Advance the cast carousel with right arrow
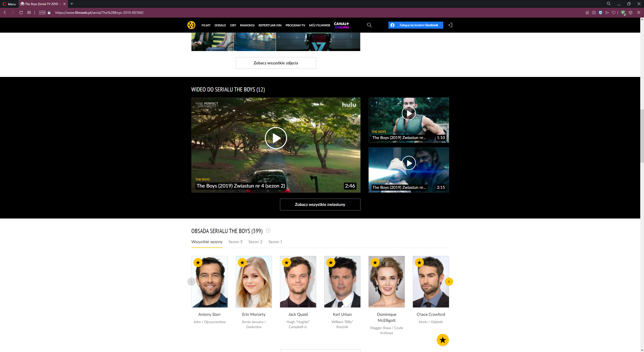This screenshot has height=352, width=644. [x=449, y=282]
